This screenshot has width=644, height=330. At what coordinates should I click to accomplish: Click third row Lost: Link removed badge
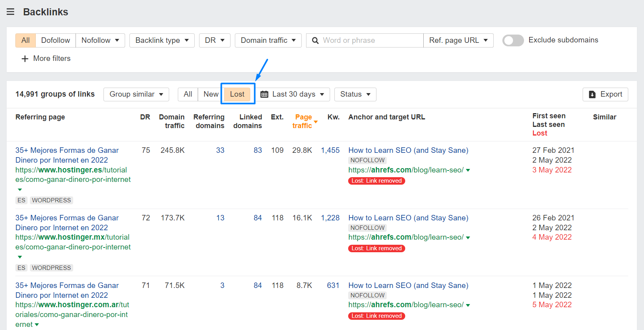tap(376, 316)
